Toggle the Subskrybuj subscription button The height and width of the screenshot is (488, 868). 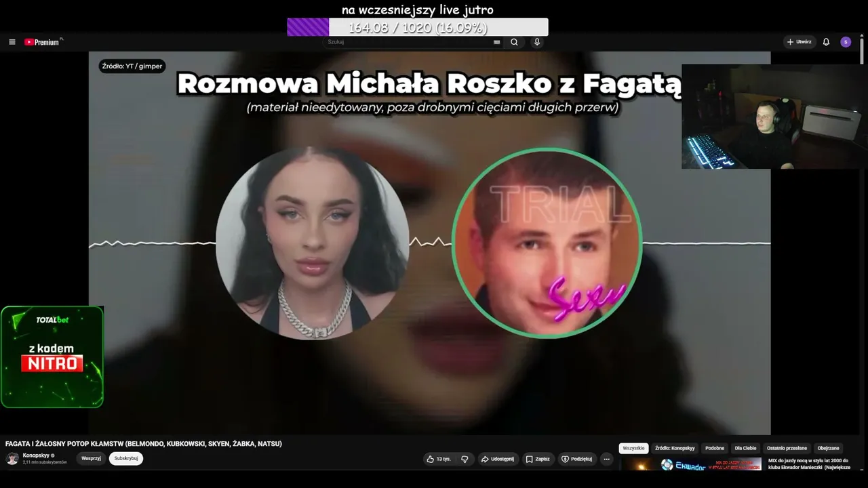click(126, 459)
